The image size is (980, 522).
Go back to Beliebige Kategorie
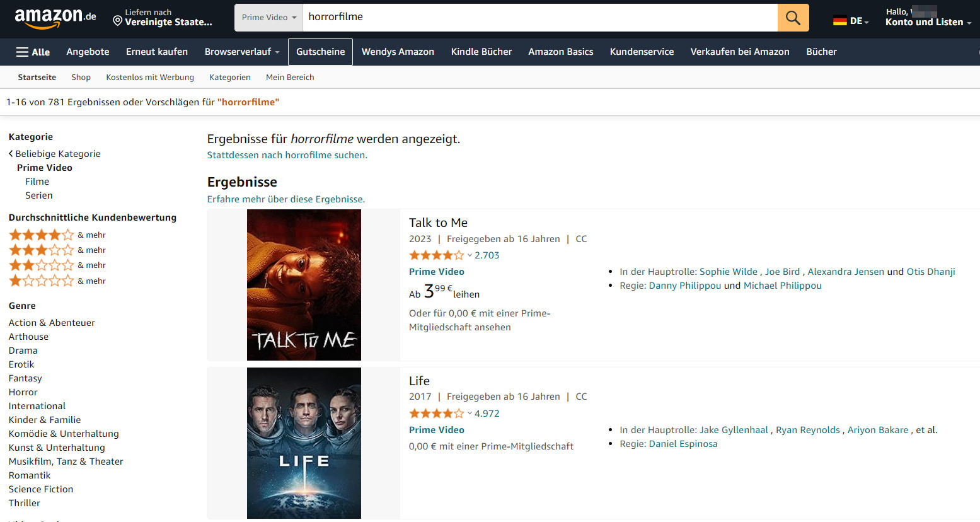55,154
